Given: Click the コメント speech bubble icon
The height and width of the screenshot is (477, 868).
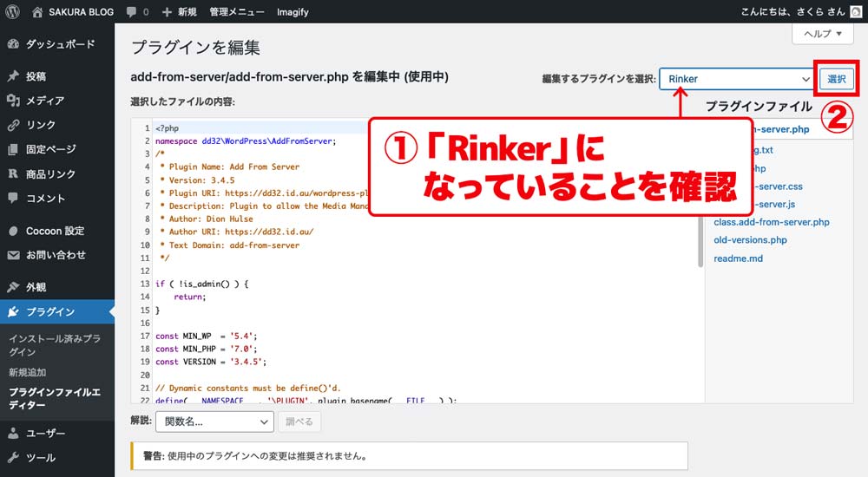Looking at the screenshot, I should [13, 198].
